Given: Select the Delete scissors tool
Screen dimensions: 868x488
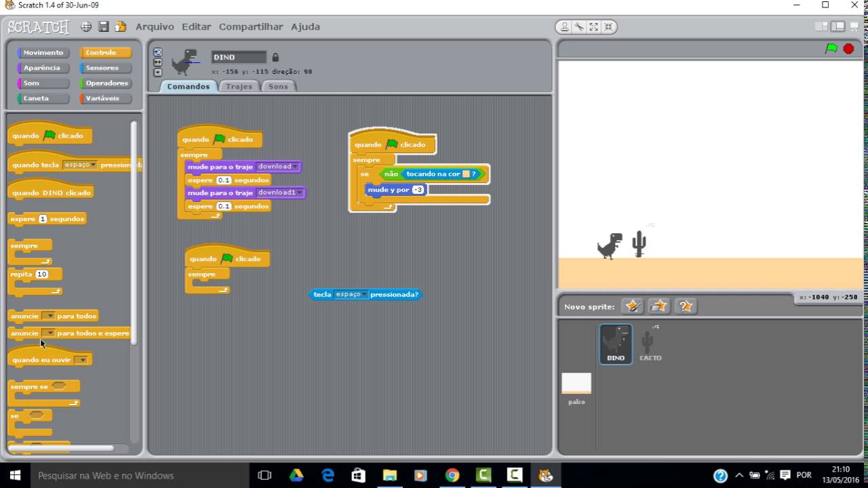Looking at the screenshot, I should coord(579,27).
